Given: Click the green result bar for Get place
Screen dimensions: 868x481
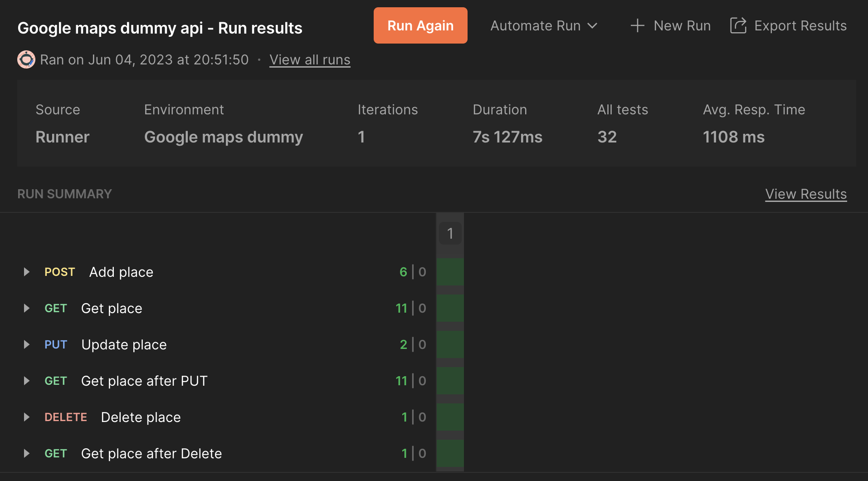Looking at the screenshot, I should (450, 308).
